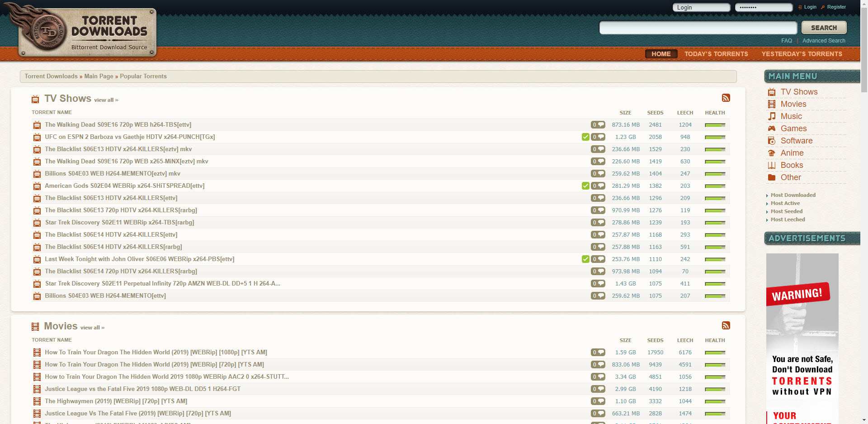Open UFC on ESPN 2 Barboza vs Gaethje torrent

tap(130, 137)
